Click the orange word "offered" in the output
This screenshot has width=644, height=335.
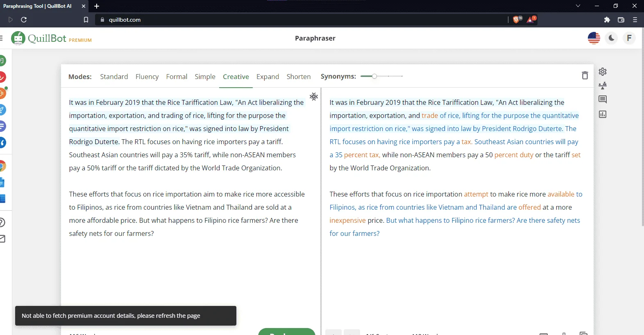[530, 207]
